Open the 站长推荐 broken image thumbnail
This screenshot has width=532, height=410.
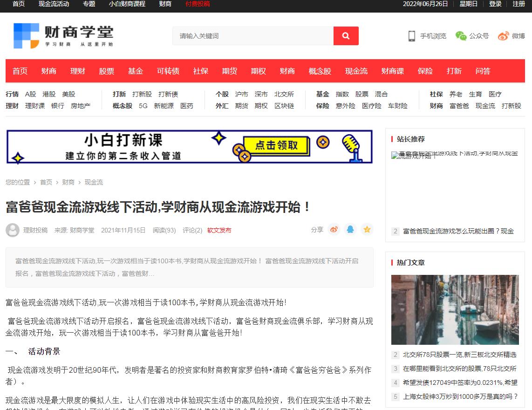click(455, 156)
